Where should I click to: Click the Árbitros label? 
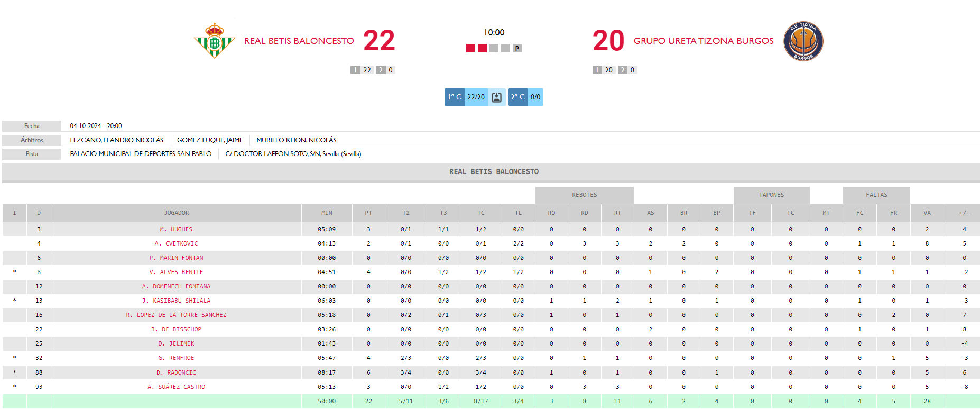(32, 140)
